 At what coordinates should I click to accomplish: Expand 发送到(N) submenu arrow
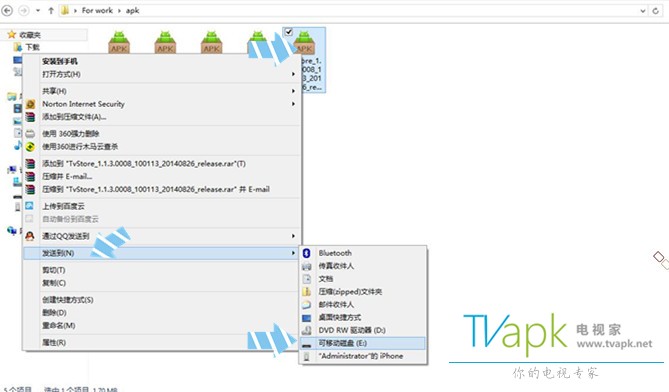(x=293, y=253)
